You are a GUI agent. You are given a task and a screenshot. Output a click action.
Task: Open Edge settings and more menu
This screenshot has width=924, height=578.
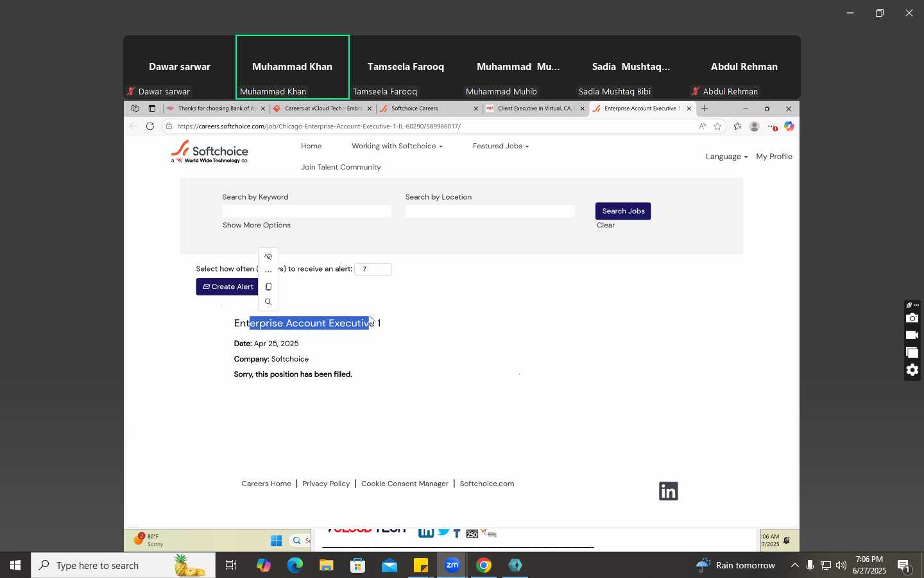pos(773,127)
